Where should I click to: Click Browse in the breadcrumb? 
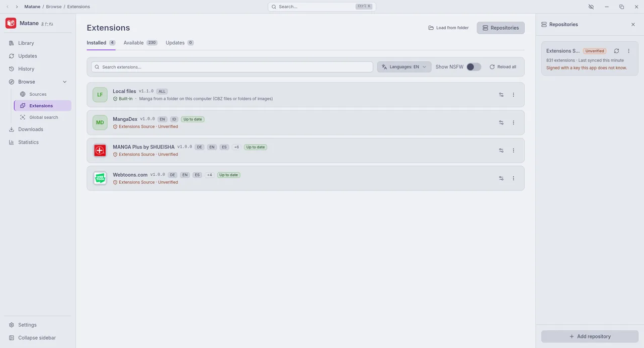click(x=54, y=7)
